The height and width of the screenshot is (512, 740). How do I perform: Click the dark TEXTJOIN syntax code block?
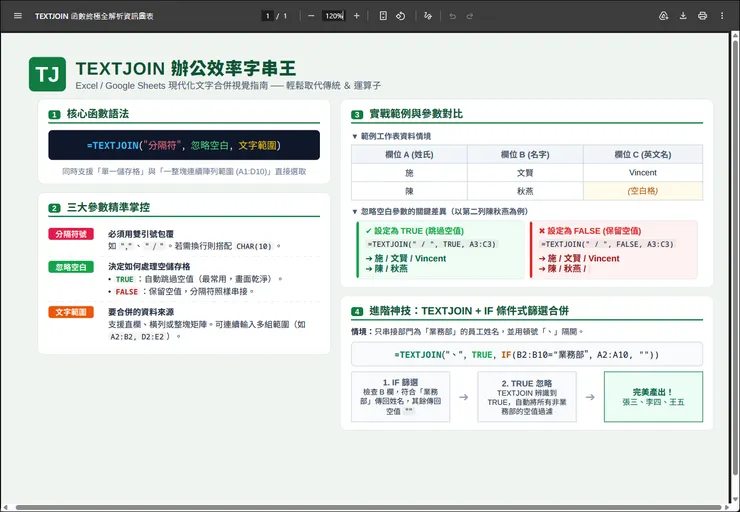click(184, 145)
